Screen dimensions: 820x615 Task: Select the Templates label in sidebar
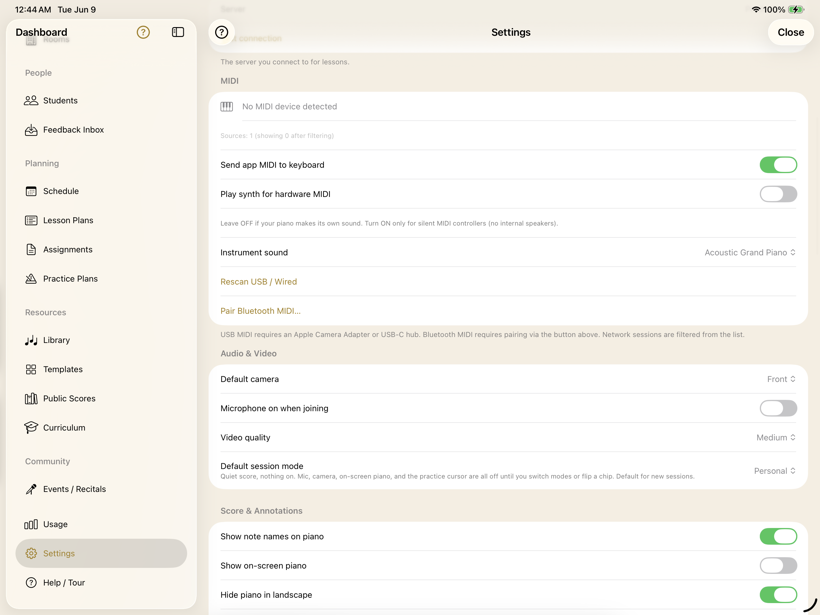click(x=63, y=369)
